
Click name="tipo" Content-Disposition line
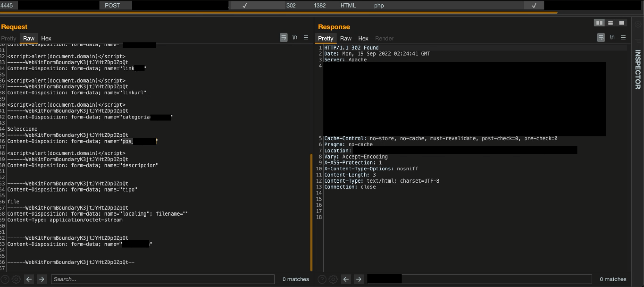tap(72, 190)
